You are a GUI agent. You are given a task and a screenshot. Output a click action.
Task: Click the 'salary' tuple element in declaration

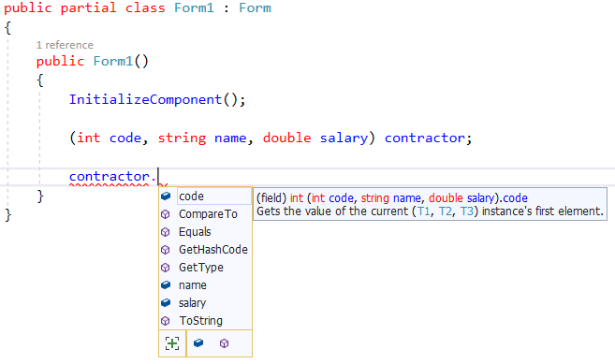click(x=344, y=138)
